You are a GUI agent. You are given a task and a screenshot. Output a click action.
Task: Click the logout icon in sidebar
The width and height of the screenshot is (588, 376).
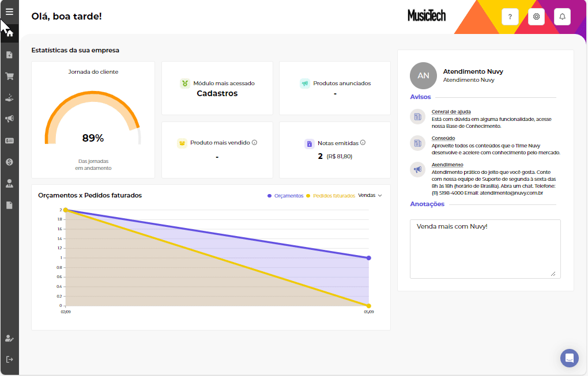[9, 359]
